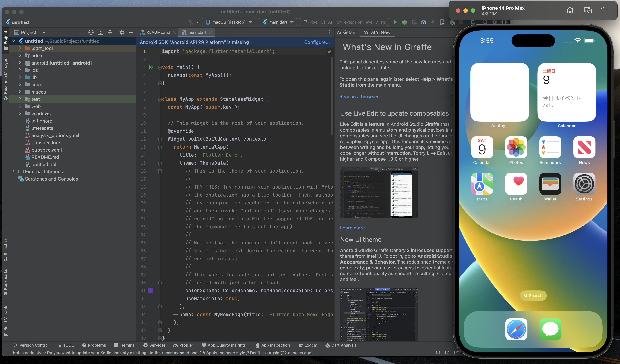Click Read in a browser link
The height and width of the screenshot is (364, 620).
coord(359,97)
